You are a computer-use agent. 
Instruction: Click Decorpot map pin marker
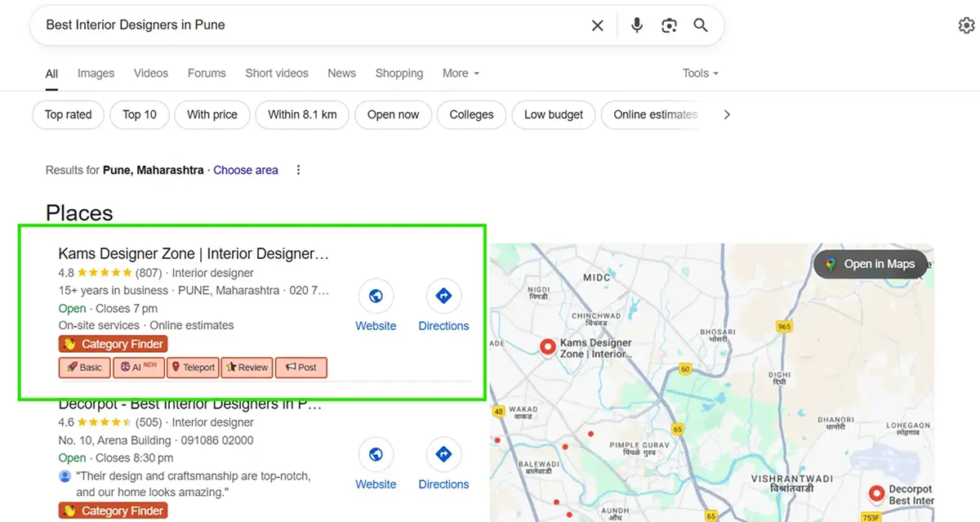pyautogui.click(x=876, y=493)
